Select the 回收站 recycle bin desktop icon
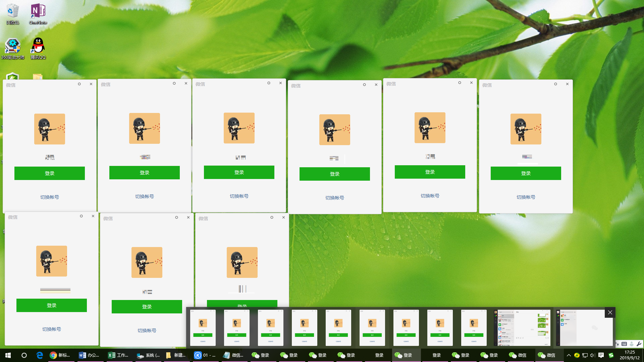 [13, 14]
